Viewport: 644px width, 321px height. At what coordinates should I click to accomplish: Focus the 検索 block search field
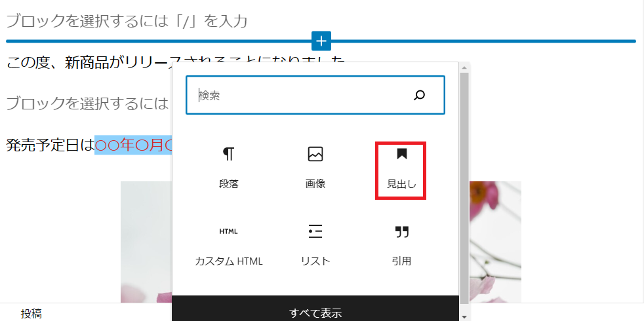click(x=302, y=96)
